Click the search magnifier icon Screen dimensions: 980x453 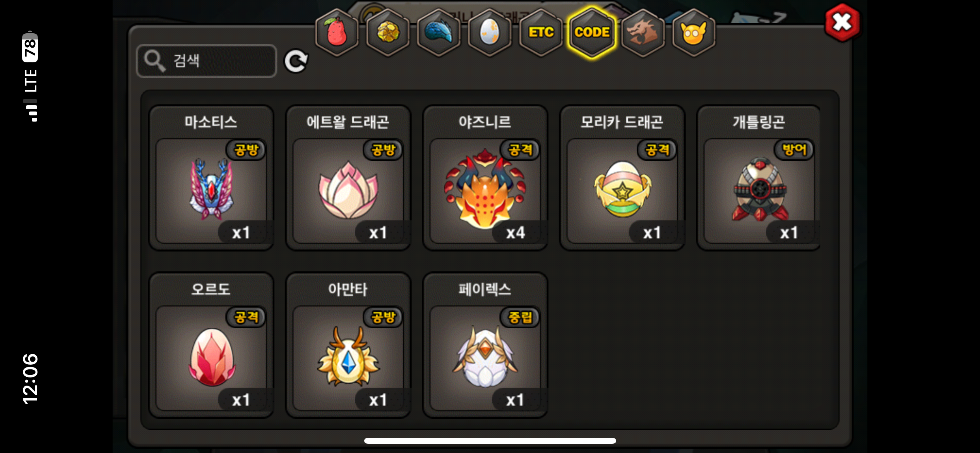pos(154,61)
